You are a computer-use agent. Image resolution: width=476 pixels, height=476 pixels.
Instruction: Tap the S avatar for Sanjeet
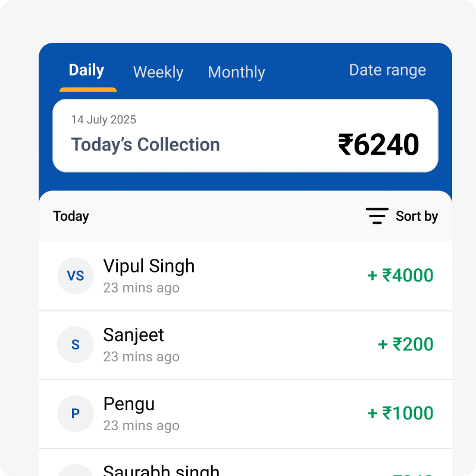(76, 345)
